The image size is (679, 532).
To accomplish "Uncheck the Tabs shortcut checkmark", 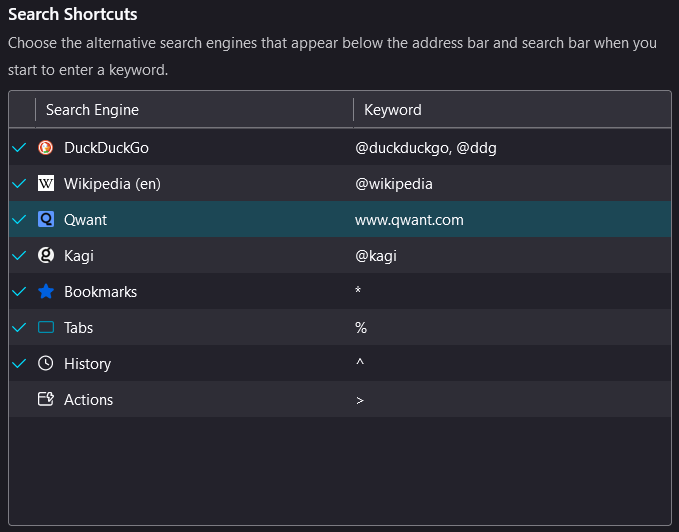I will tap(19, 327).
